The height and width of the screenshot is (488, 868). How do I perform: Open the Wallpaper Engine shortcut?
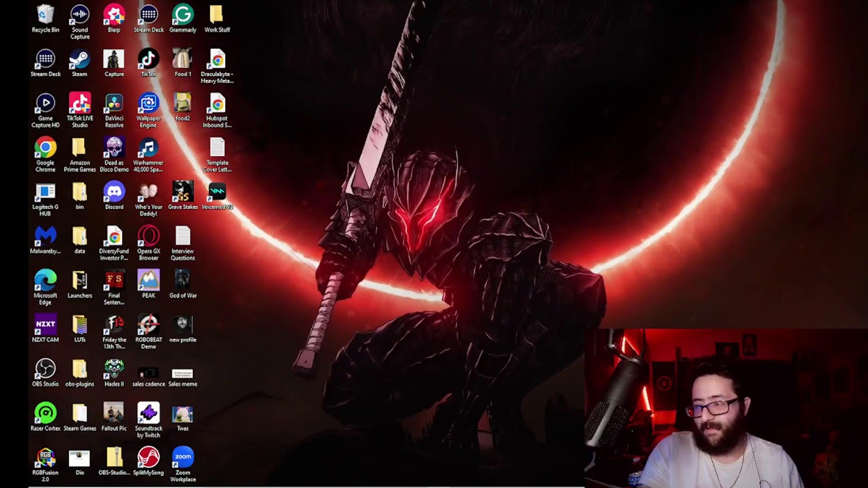[149, 110]
